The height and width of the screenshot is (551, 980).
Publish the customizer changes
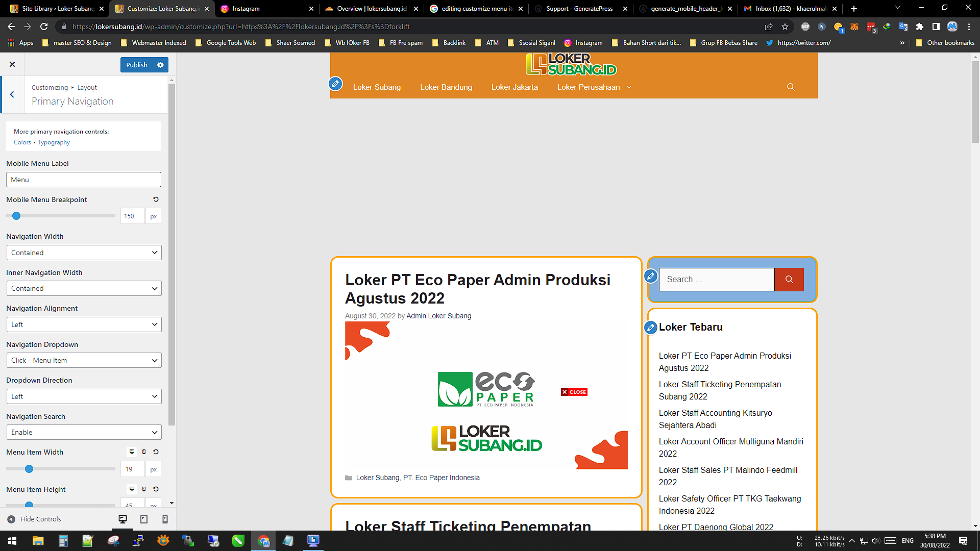pyautogui.click(x=137, y=65)
